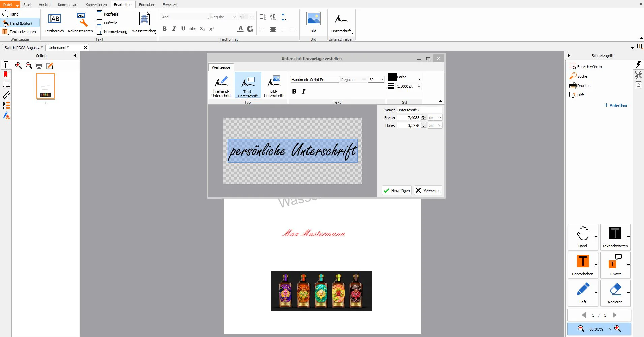Select page 1 thumbnail in Seiten panel
644x337 pixels.
[46, 86]
